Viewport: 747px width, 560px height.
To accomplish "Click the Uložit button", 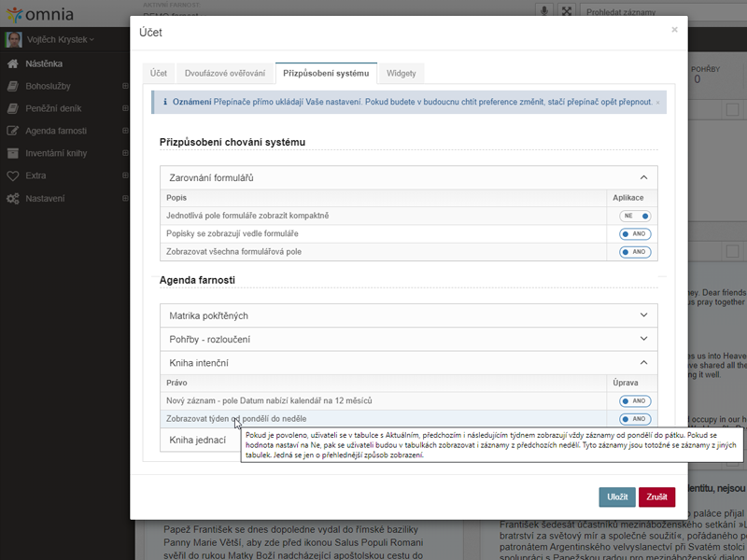I will tap(617, 497).
